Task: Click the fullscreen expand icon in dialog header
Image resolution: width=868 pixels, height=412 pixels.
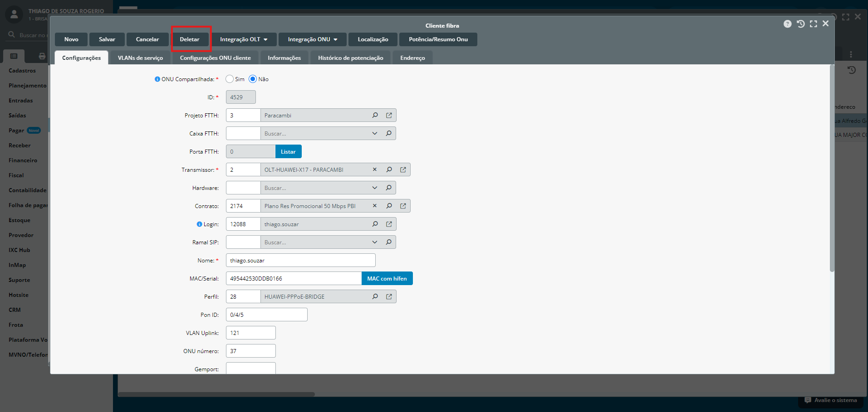Action: click(813, 24)
